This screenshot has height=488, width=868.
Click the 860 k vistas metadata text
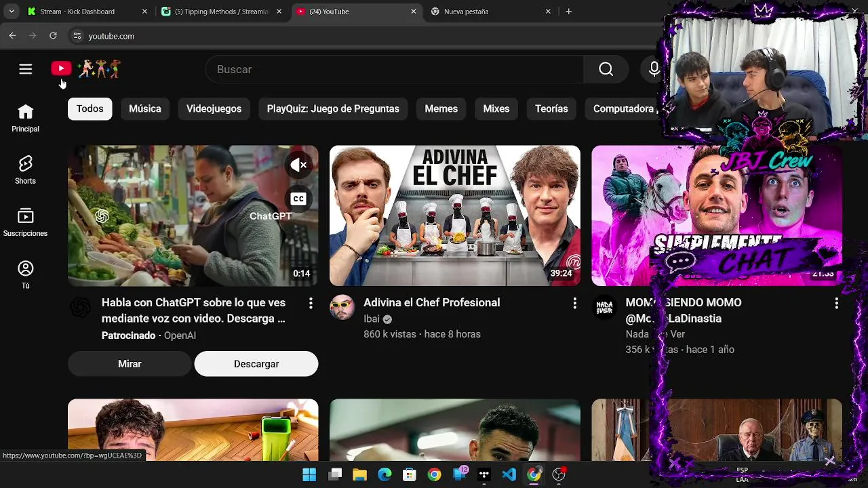point(390,334)
